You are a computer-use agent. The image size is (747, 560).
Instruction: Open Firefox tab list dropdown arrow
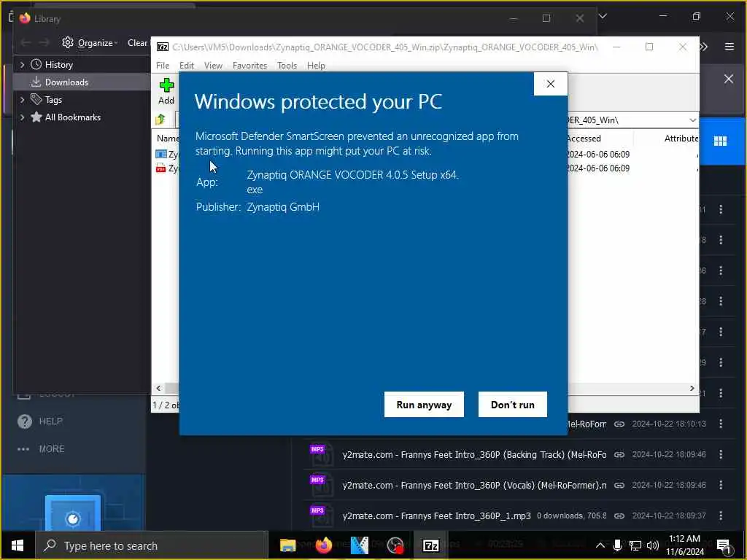point(603,16)
